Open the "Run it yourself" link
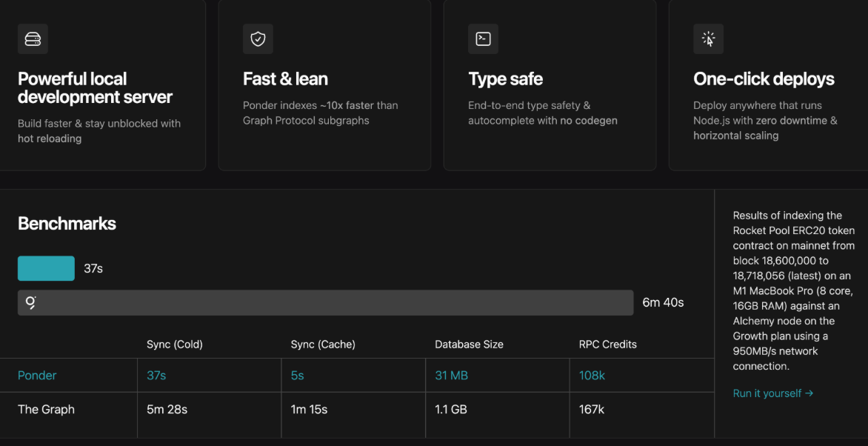Image resolution: width=868 pixels, height=446 pixels. click(772, 393)
